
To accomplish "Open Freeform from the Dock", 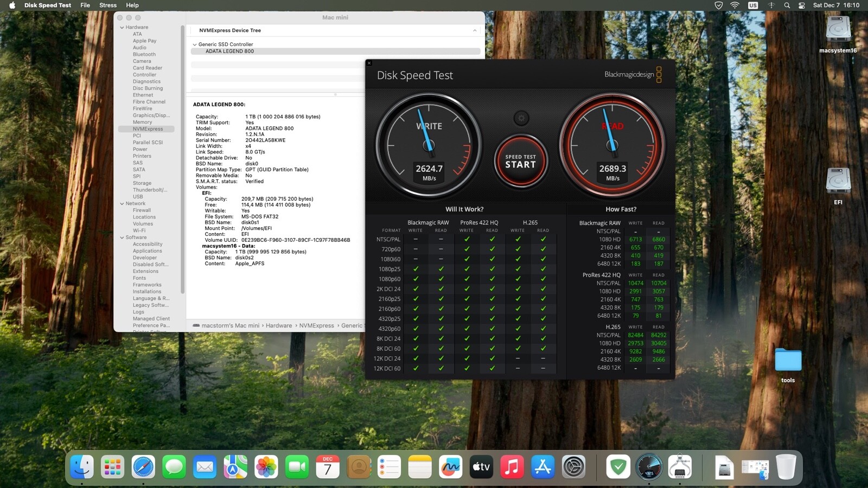I will (x=450, y=466).
